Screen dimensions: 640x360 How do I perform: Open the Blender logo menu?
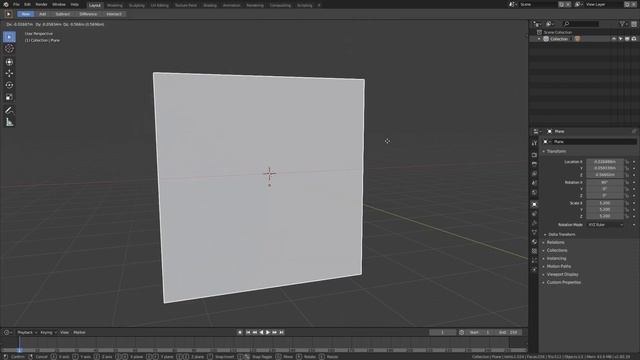(x=6, y=4)
